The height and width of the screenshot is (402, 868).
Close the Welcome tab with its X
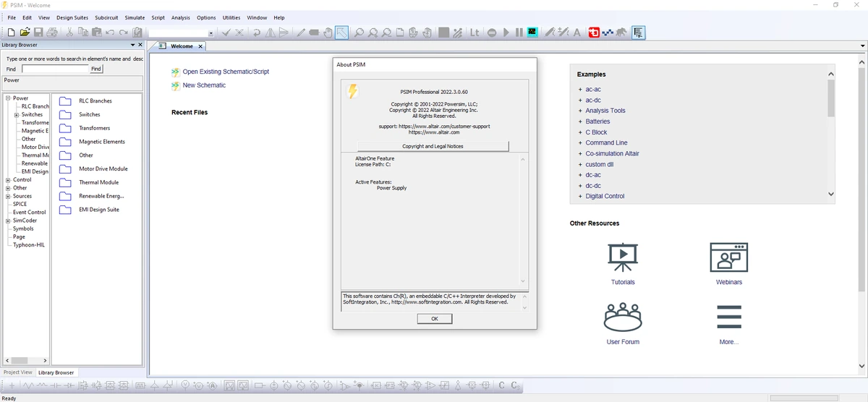200,46
